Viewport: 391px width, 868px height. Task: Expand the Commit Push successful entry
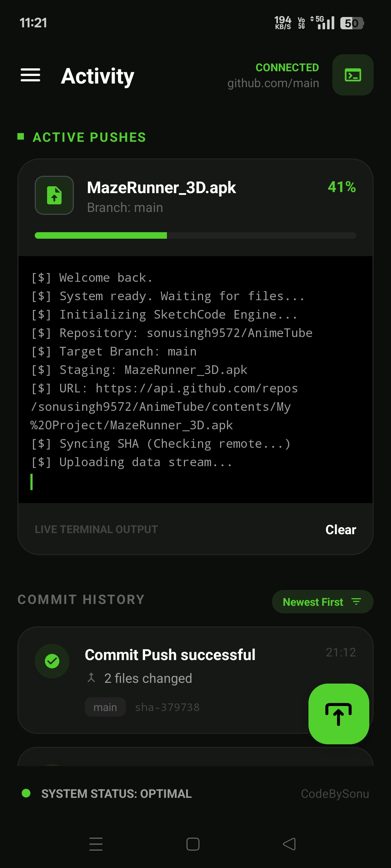169,655
